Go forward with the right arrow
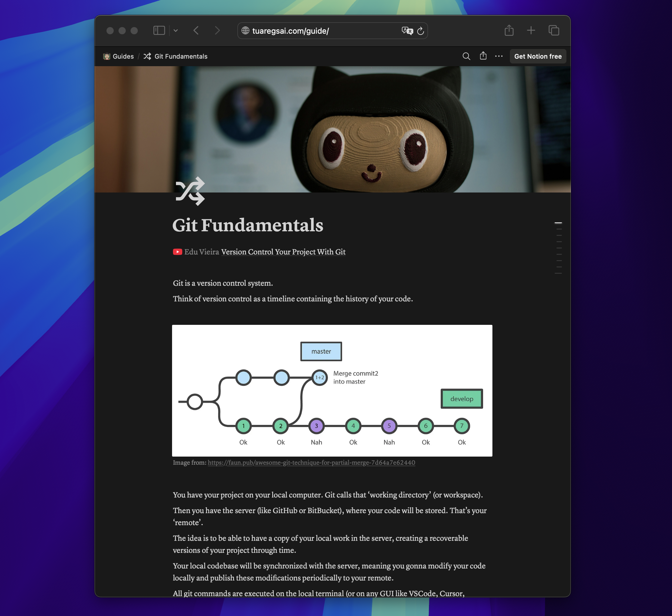 click(217, 31)
